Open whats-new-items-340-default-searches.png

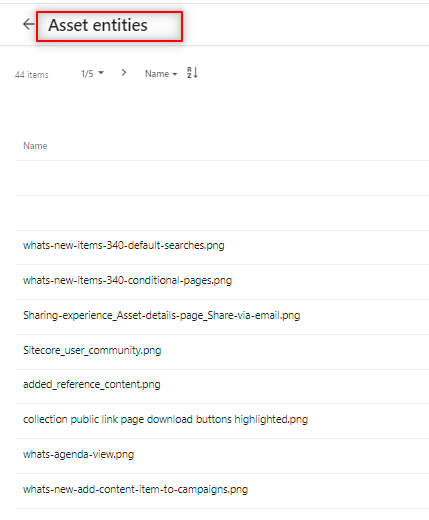124,245
